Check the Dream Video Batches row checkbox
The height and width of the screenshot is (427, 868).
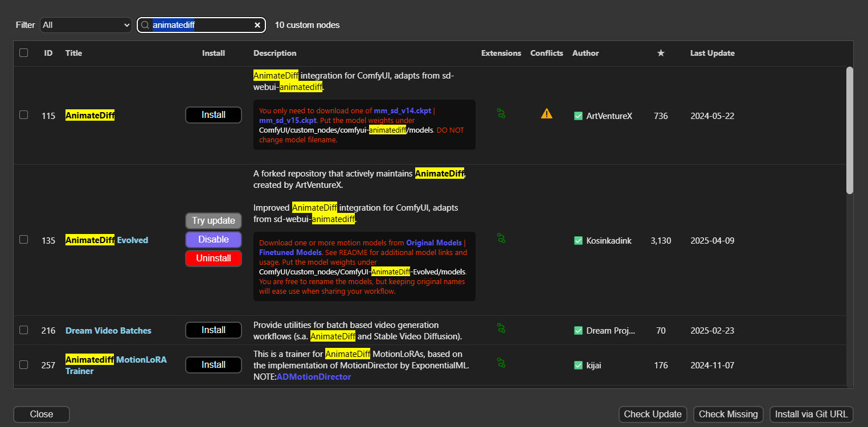[23, 330]
